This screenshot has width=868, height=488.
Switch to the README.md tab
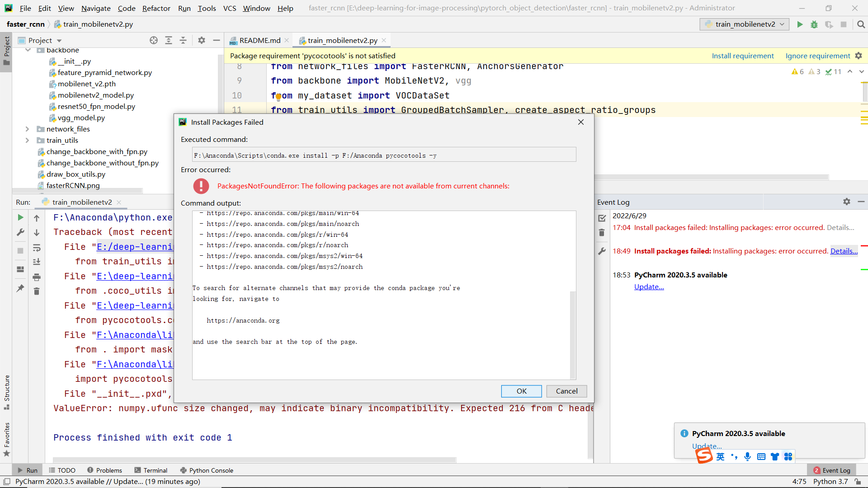[x=259, y=40]
